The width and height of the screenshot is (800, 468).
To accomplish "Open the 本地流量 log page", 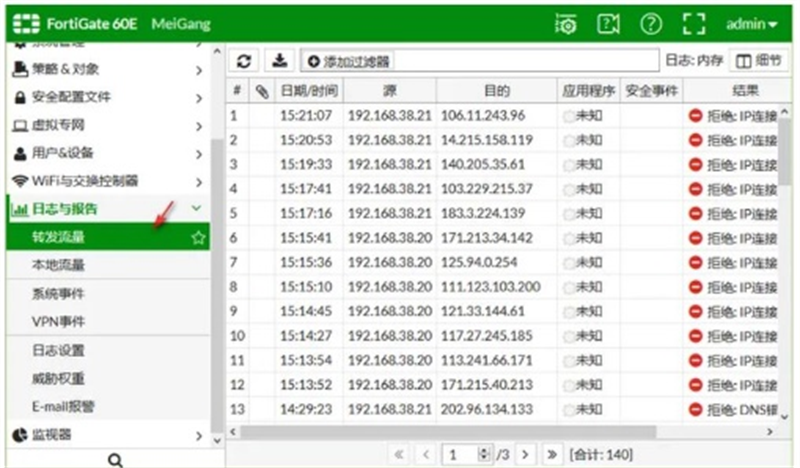I will tap(58, 265).
